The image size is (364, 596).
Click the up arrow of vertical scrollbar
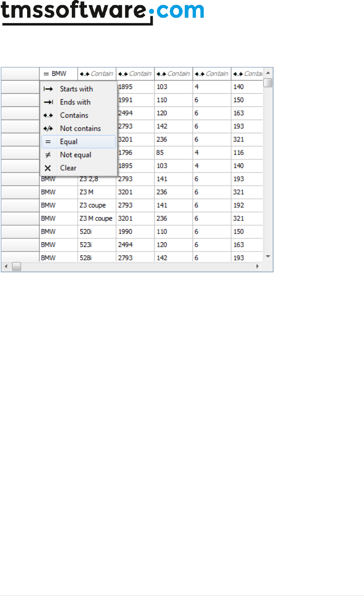pyautogui.click(x=268, y=73)
